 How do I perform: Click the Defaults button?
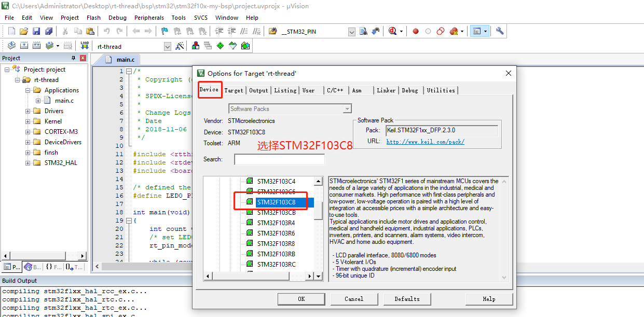point(407,299)
